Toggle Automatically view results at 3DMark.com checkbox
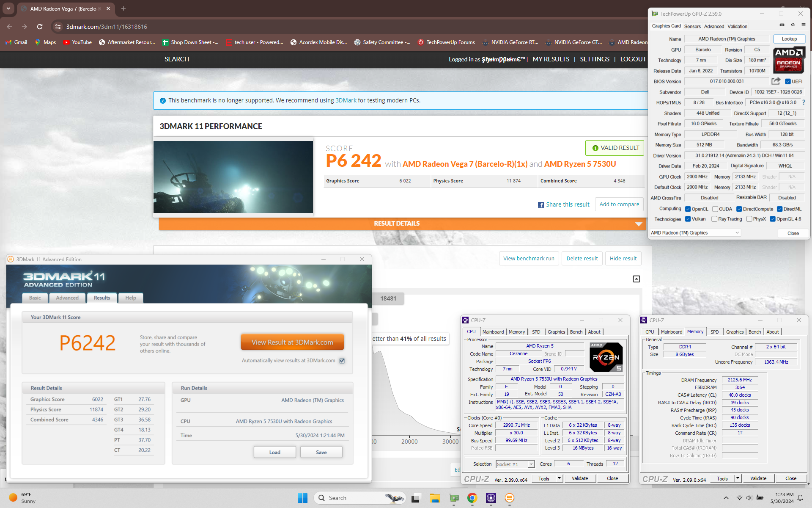This screenshot has height=508, width=812. [x=342, y=361]
